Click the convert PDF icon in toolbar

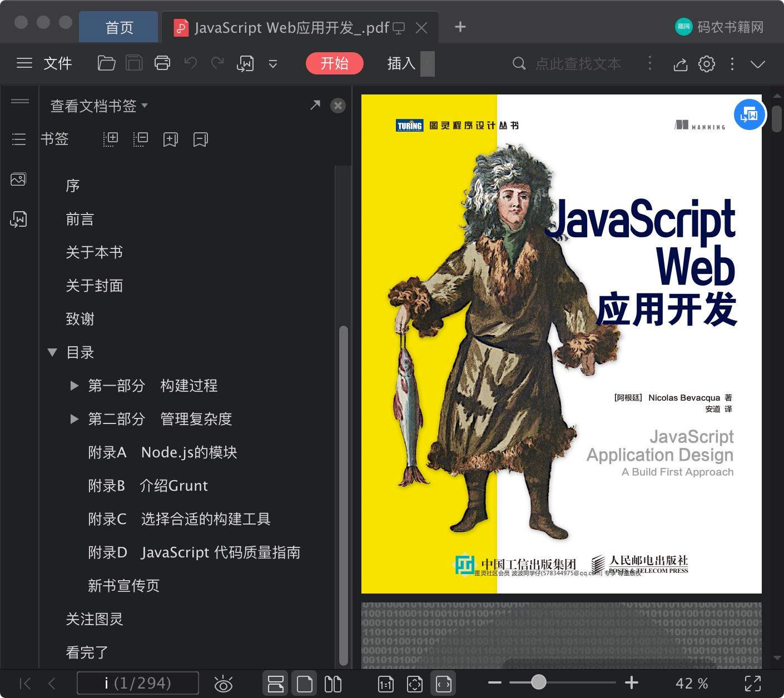pyautogui.click(x=245, y=64)
